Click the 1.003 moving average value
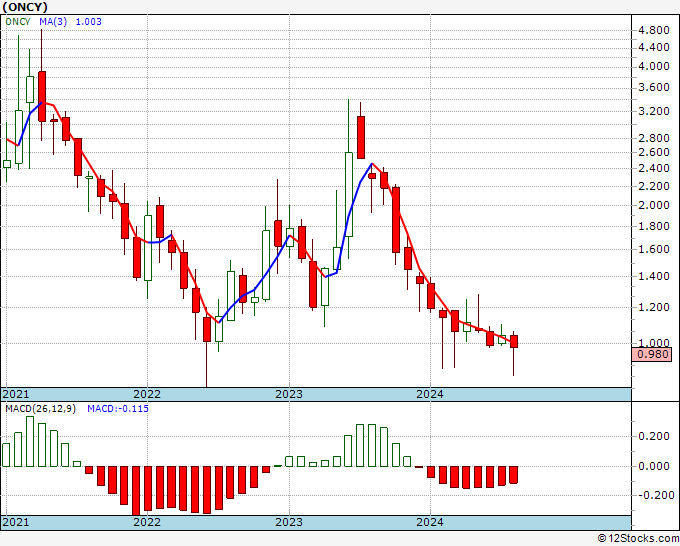This screenshot has height=546, width=680. click(x=88, y=22)
